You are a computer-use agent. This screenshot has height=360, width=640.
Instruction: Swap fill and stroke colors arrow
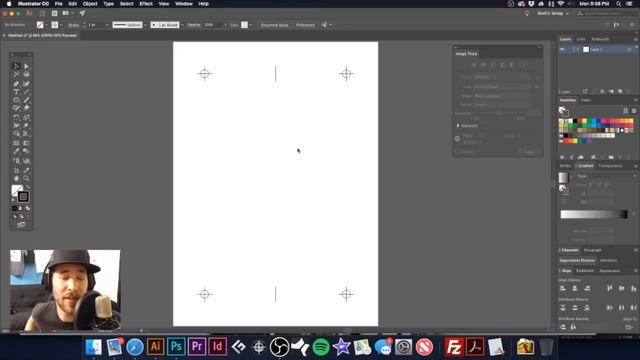pyautogui.click(x=27, y=188)
